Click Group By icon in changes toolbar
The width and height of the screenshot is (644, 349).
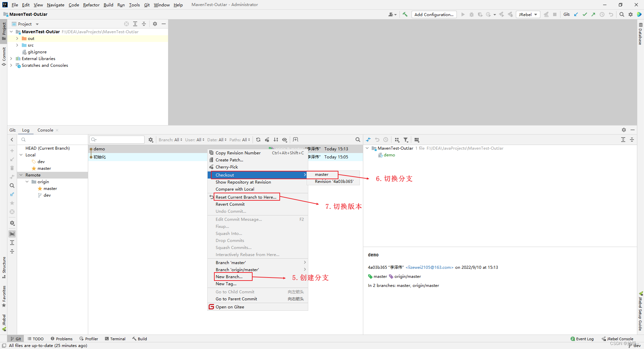397,140
